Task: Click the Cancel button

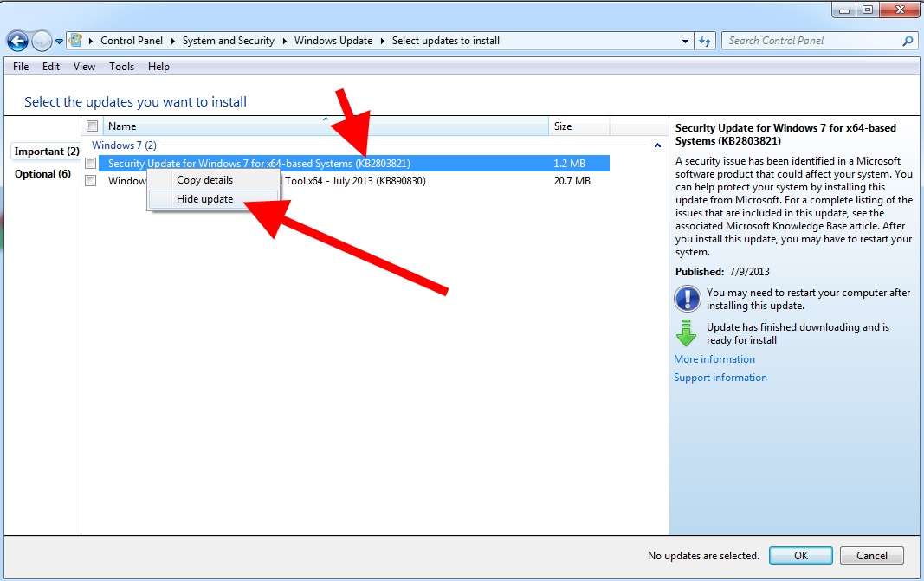Action: coord(871,555)
